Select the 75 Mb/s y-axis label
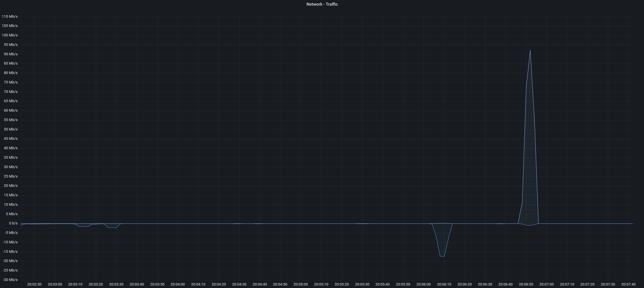 point(11,82)
